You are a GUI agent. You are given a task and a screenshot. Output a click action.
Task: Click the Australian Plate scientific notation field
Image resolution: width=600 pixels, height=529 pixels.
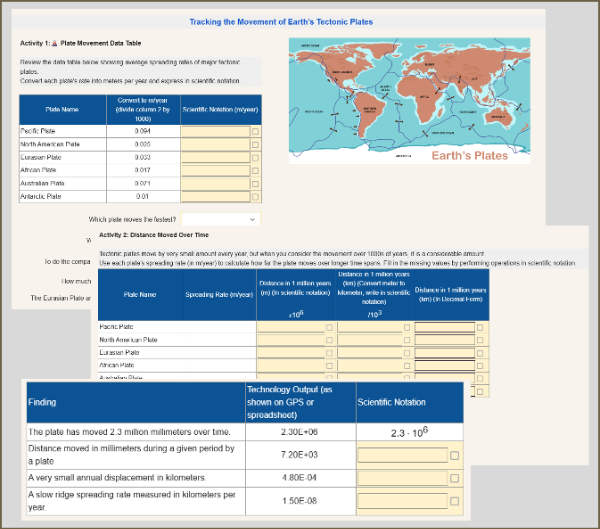[215, 183]
